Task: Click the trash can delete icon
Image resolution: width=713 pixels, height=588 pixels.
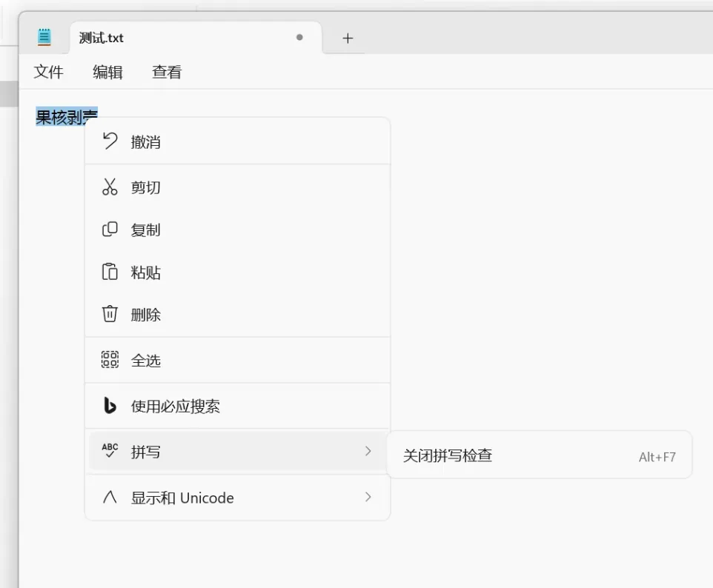Action: (110, 314)
